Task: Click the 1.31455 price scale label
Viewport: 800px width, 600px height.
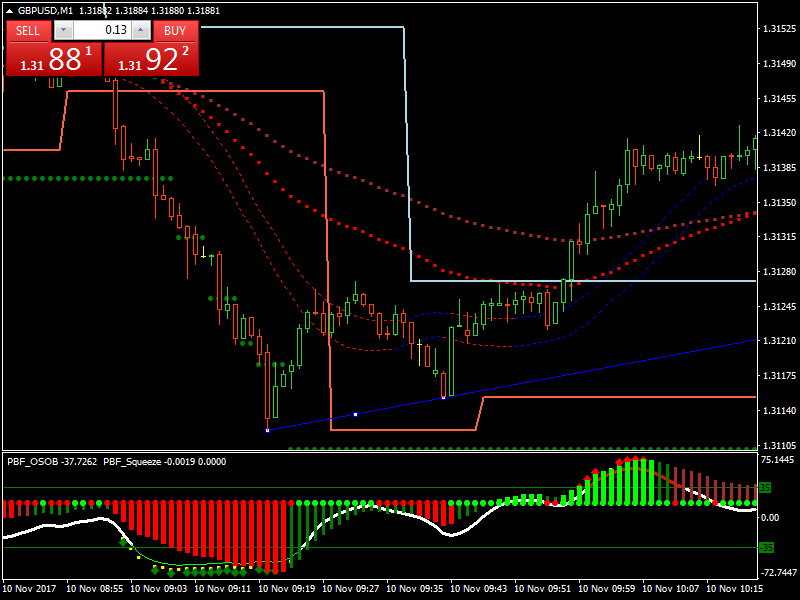Action: coord(779,98)
